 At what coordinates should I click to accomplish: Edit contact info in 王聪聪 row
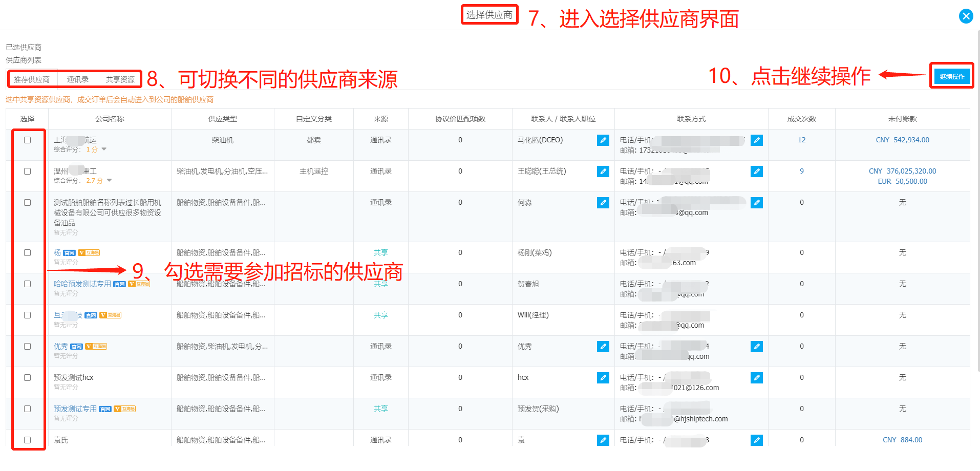[x=756, y=172]
